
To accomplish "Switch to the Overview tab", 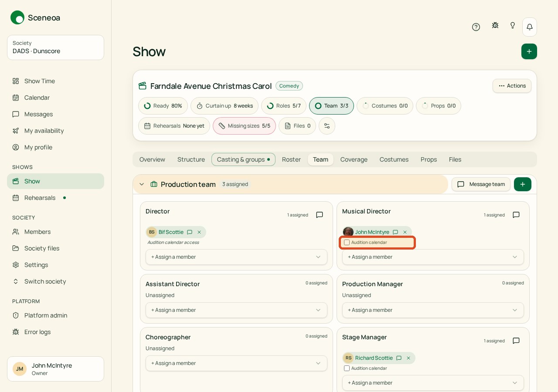I will point(152,159).
